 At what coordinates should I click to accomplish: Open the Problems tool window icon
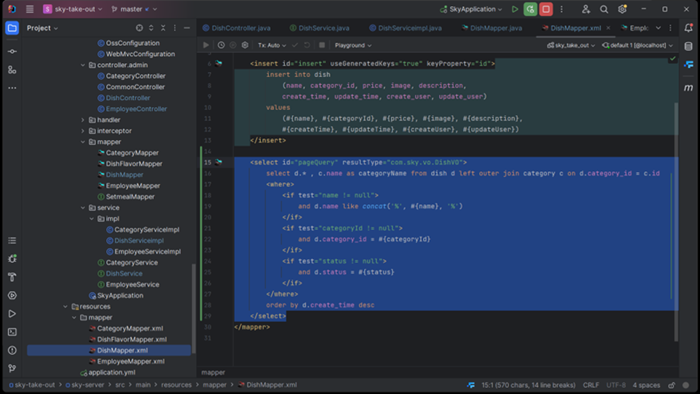(12, 350)
